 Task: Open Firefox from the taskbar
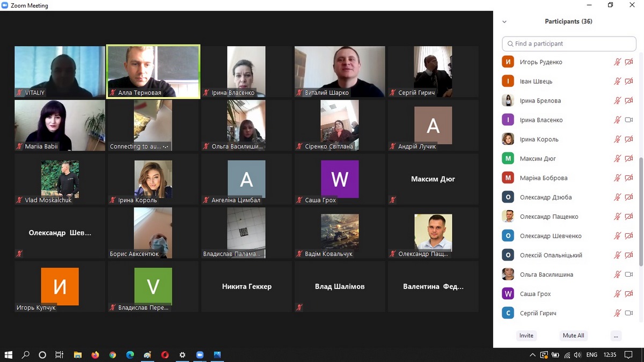coord(95,355)
